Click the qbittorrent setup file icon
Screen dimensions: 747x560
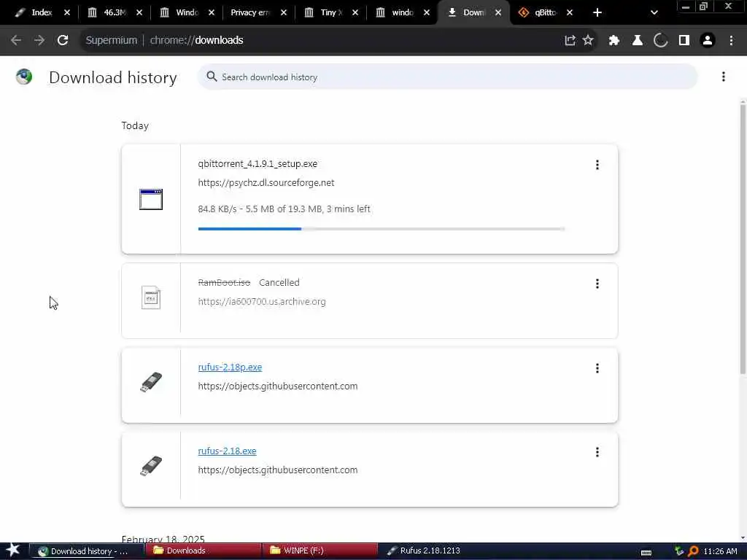151,199
